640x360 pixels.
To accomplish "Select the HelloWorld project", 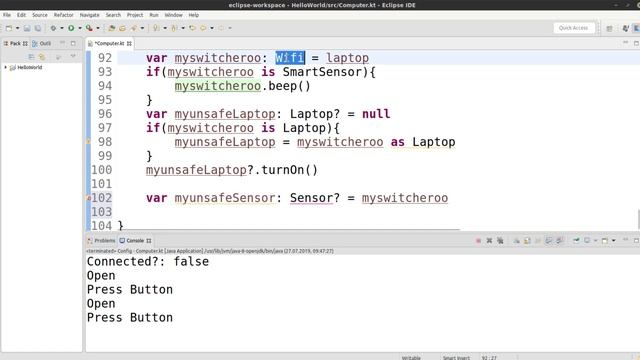I will point(29,67).
